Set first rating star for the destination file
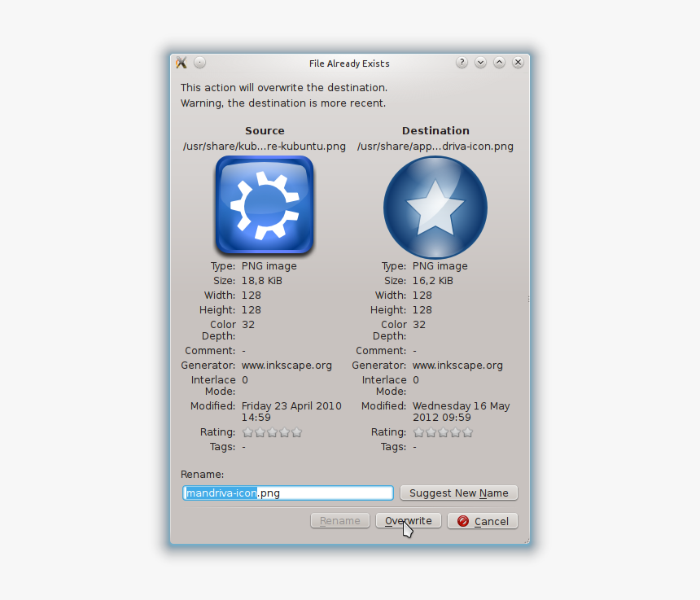The width and height of the screenshot is (700, 600). (418, 432)
